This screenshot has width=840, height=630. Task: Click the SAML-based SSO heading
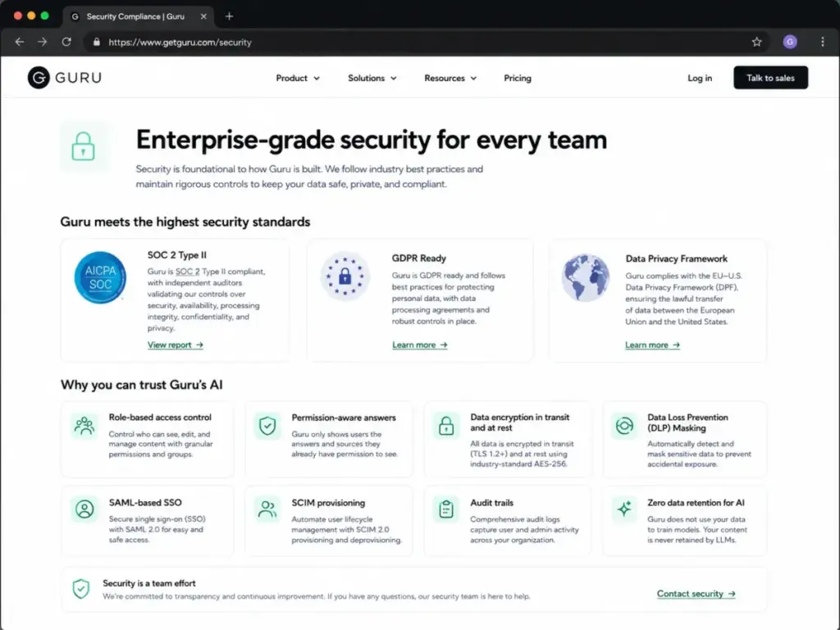click(145, 503)
